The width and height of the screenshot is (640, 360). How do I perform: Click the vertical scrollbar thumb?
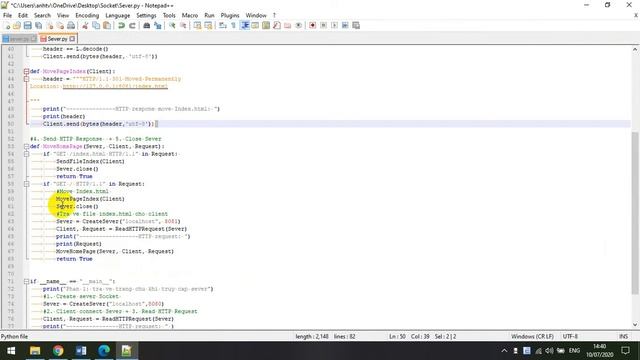pyautogui.click(x=635, y=212)
